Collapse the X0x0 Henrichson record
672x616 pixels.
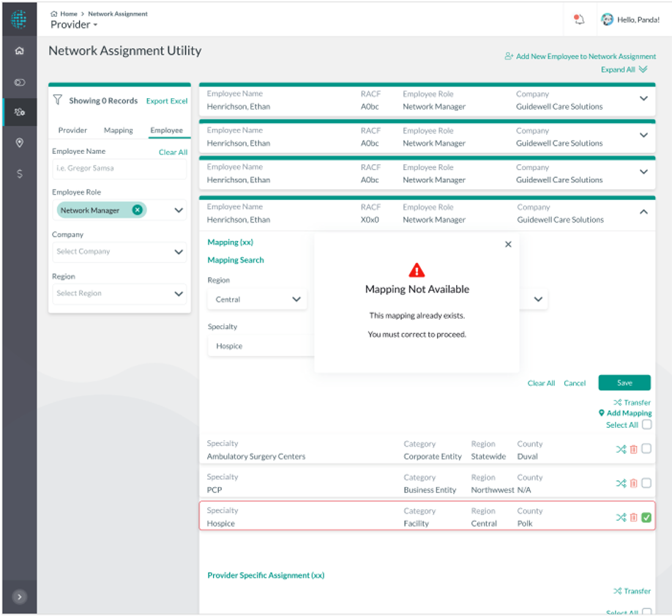[643, 212]
